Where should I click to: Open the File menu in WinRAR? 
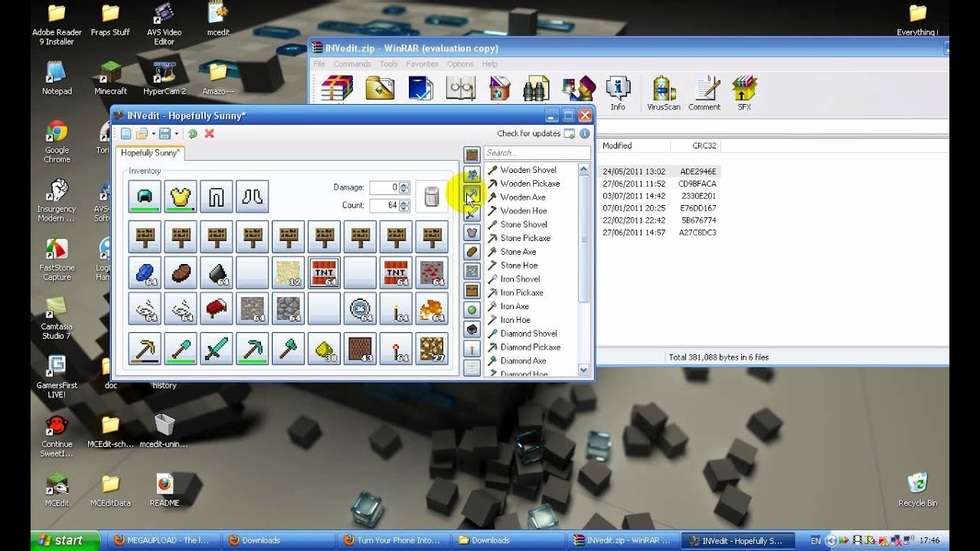click(x=319, y=64)
